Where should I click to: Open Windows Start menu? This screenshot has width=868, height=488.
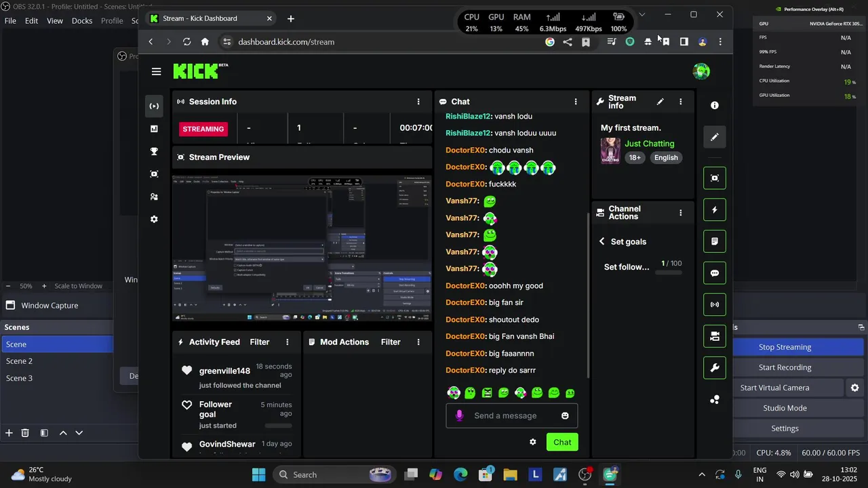click(258, 474)
